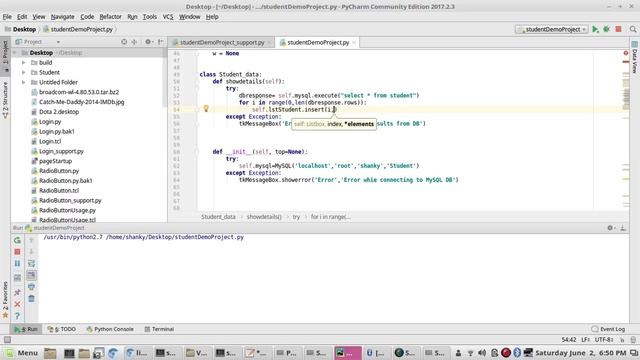
Task: Hide the Run tool window
Action: point(623,228)
